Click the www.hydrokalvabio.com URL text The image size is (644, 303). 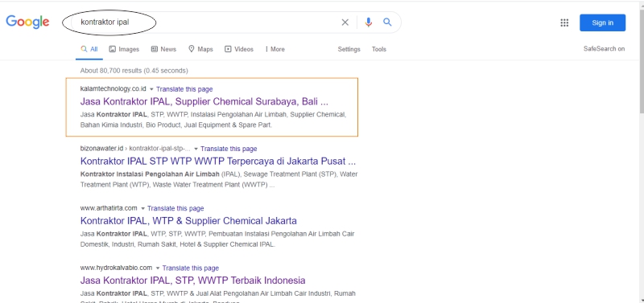[x=116, y=268]
